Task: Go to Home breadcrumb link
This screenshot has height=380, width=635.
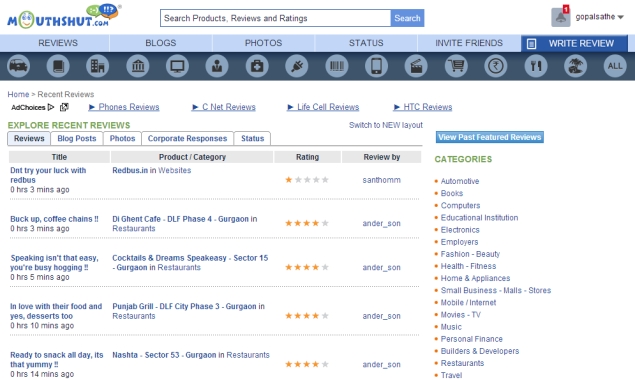Action: 18,94
